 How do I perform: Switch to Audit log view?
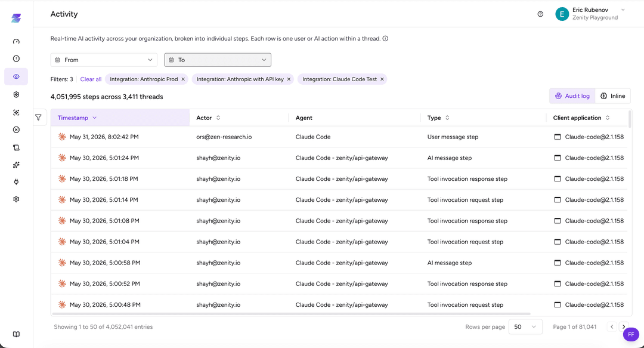(x=572, y=96)
